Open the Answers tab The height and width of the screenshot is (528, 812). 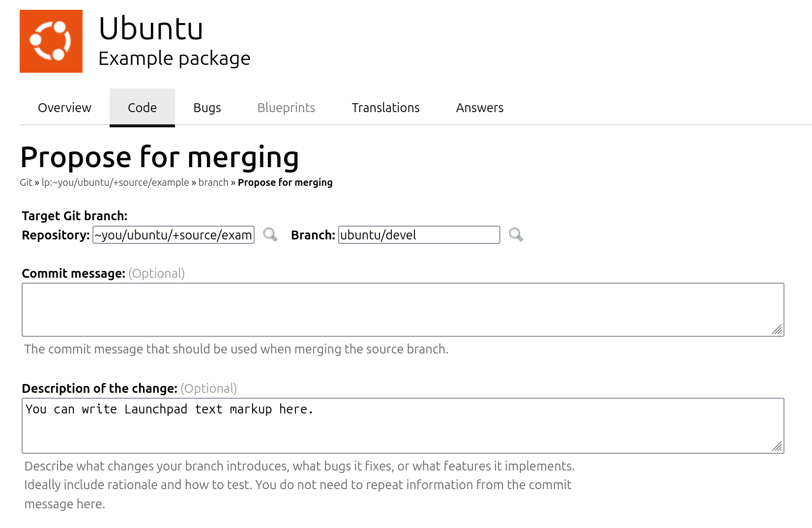click(480, 108)
